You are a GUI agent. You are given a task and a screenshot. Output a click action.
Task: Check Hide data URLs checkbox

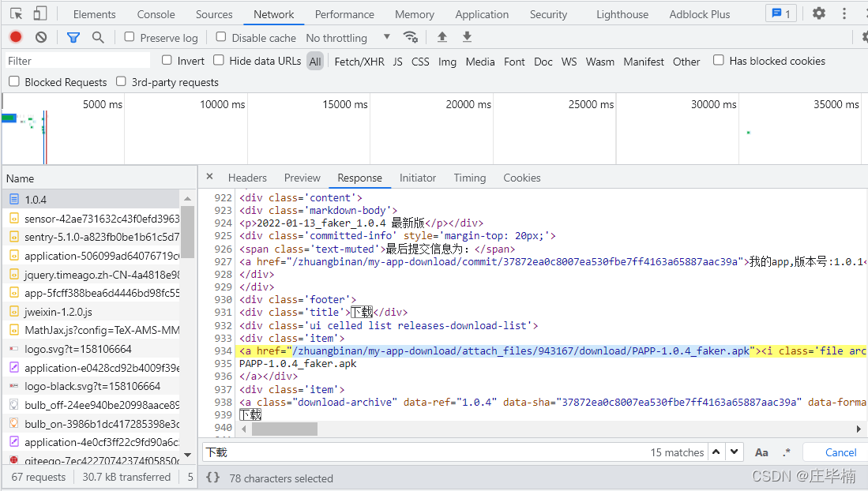[219, 60]
